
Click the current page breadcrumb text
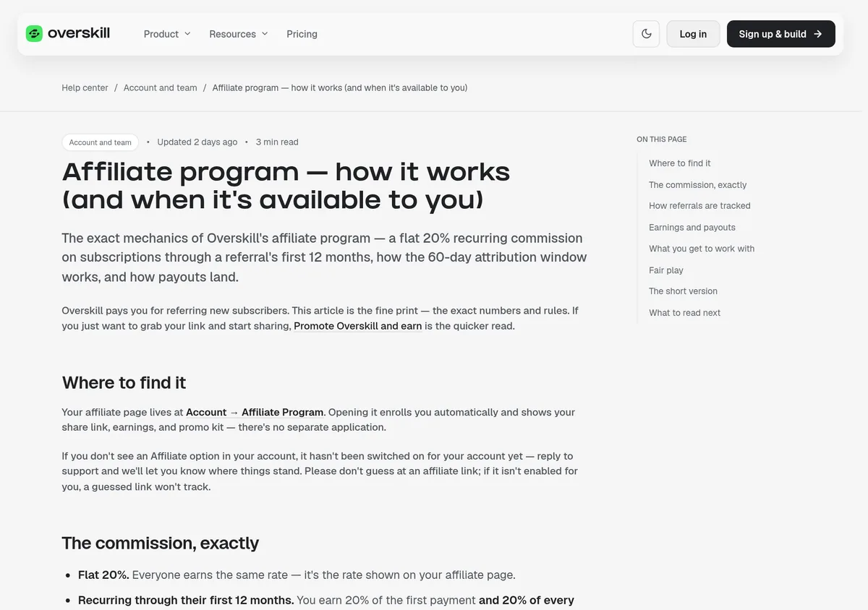340,87
